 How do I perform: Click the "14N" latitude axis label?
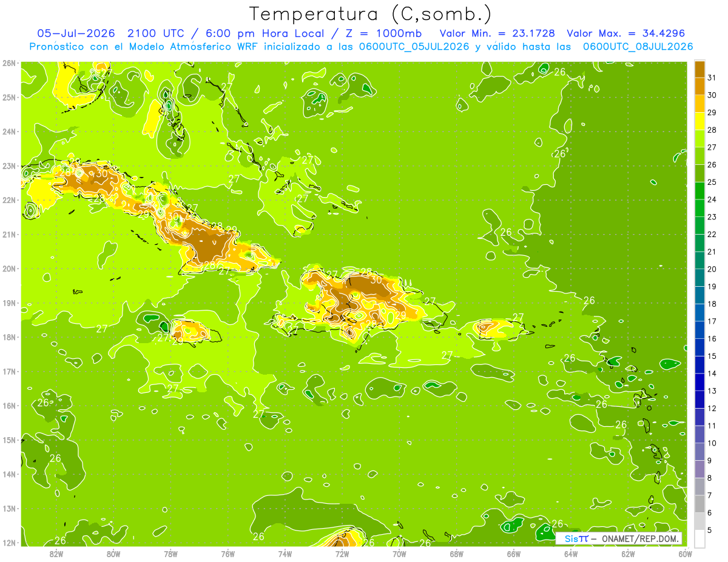(x=9, y=474)
